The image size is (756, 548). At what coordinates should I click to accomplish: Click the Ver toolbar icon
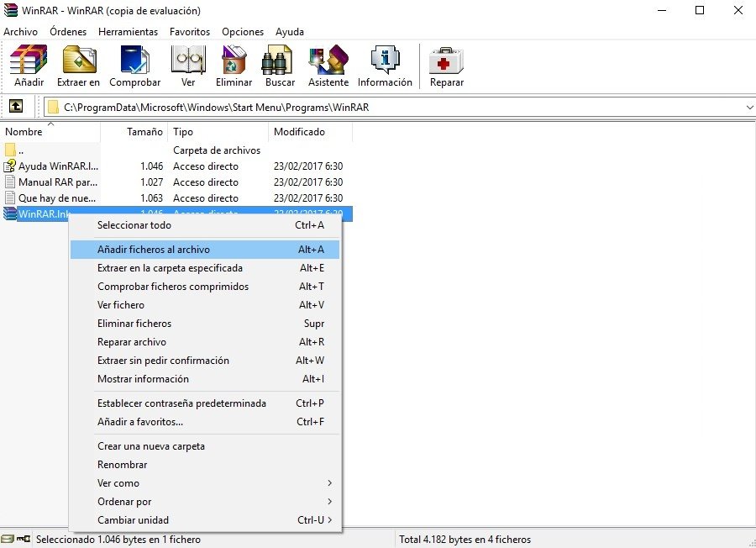click(x=188, y=60)
